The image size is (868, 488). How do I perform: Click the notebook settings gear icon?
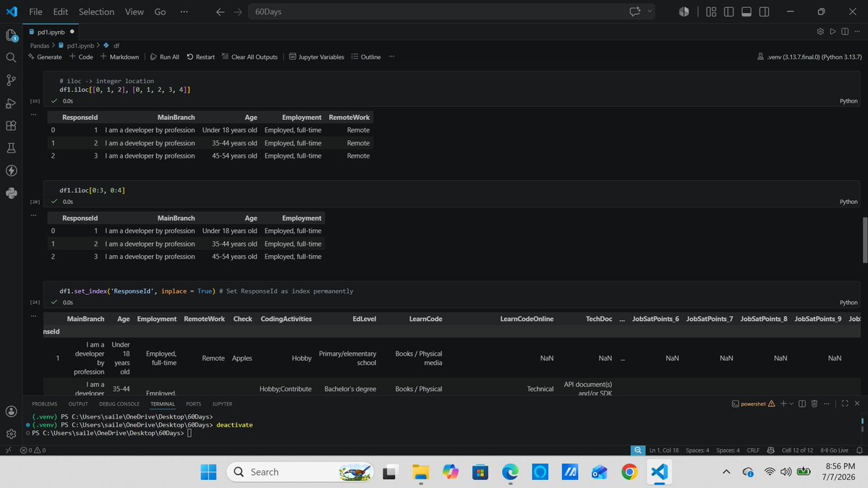[x=820, y=32]
